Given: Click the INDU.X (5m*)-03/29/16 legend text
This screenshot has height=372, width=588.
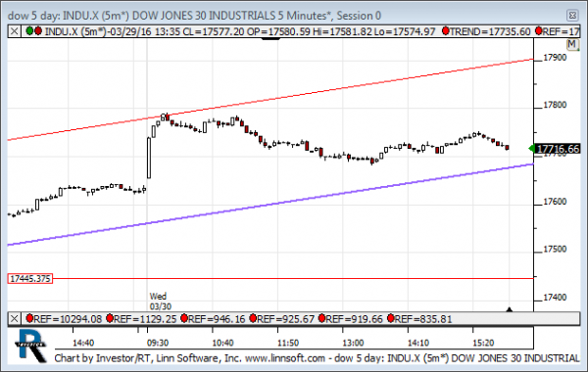Looking at the screenshot, I should click(98, 31).
